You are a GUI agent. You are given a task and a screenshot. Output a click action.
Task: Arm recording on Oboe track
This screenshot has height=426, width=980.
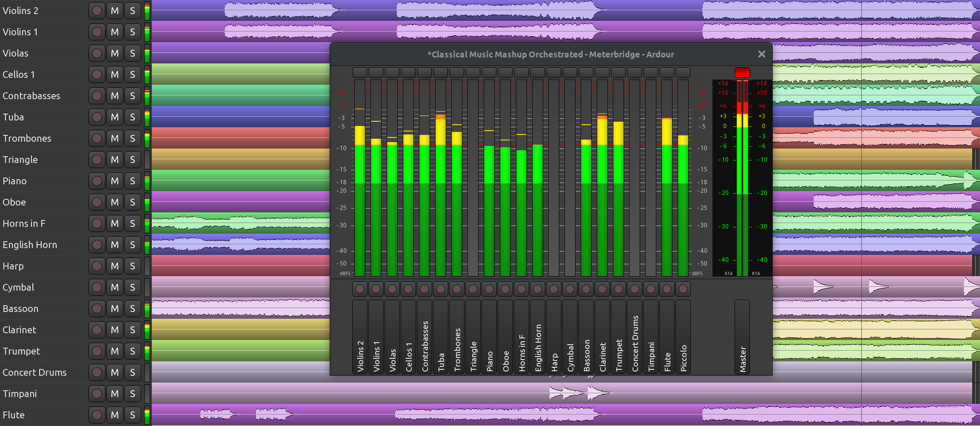click(97, 202)
